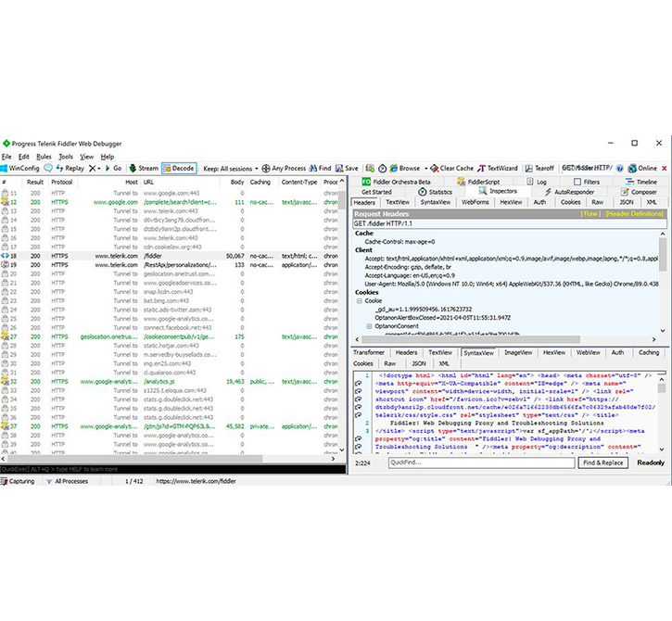
Task: Sort sessions by the Result column
Action: coord(35,183)
